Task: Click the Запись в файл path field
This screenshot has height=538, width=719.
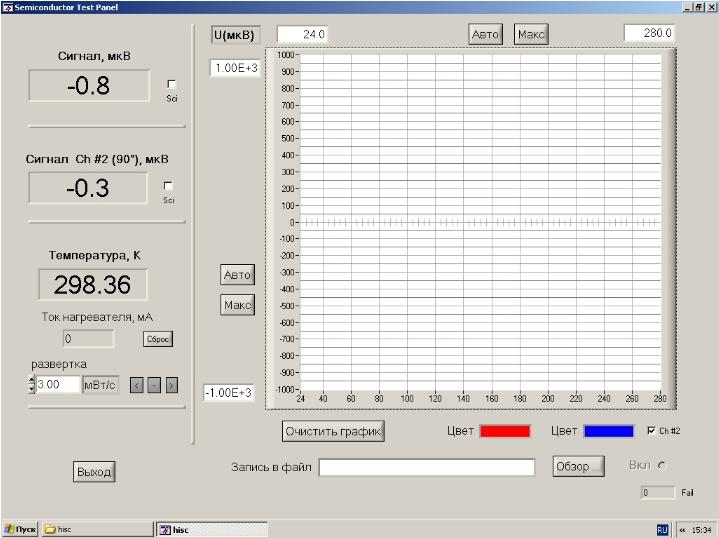Action: pos(427,467)
